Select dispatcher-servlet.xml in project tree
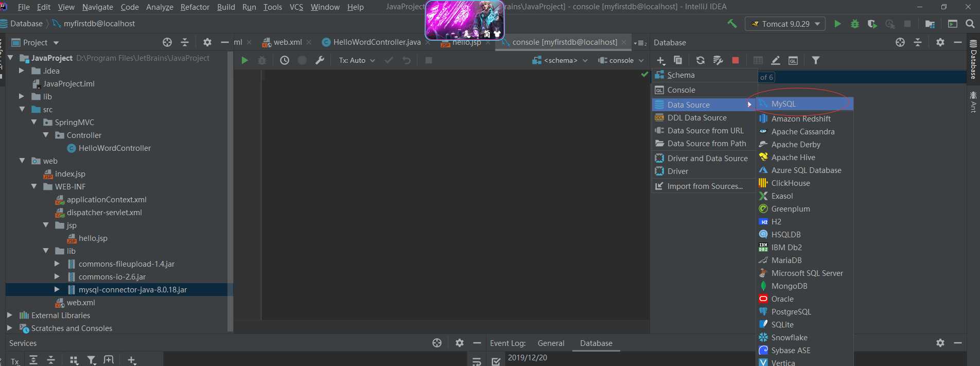980x366 pixels. pyautogui.click(x=104, y=212)
